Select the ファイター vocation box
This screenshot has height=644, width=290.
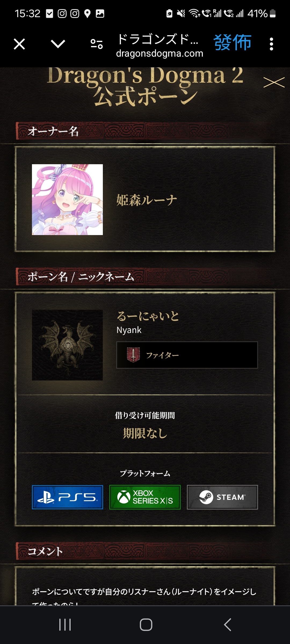point(187,355)
